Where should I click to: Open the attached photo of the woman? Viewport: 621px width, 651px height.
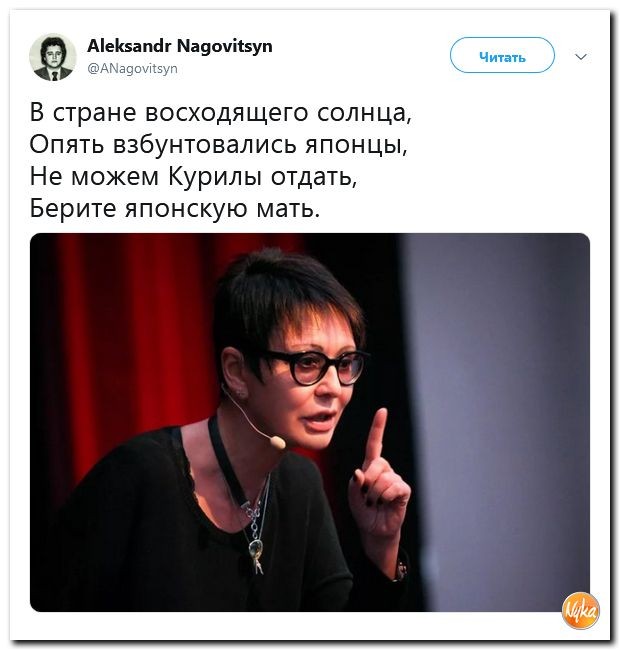coord(310,422)
